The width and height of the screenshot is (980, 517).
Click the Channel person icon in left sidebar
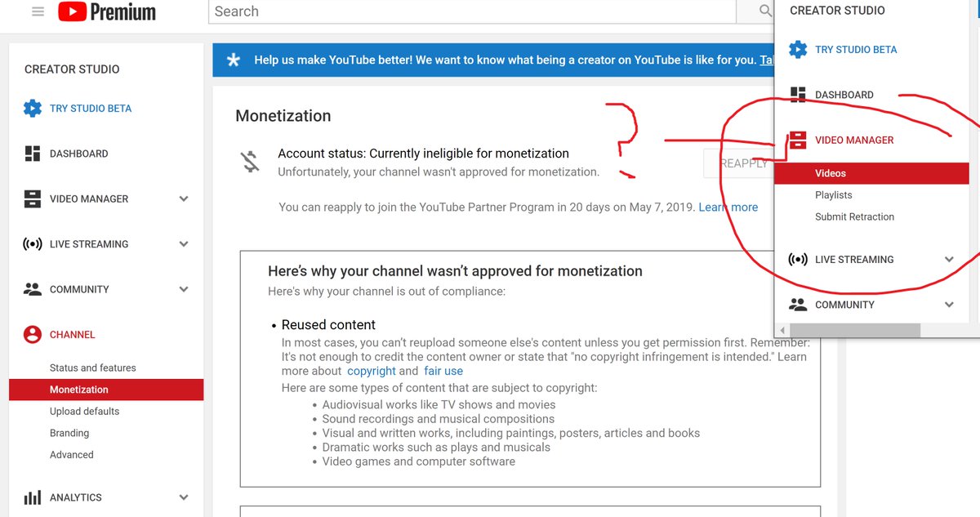[33, 335]
